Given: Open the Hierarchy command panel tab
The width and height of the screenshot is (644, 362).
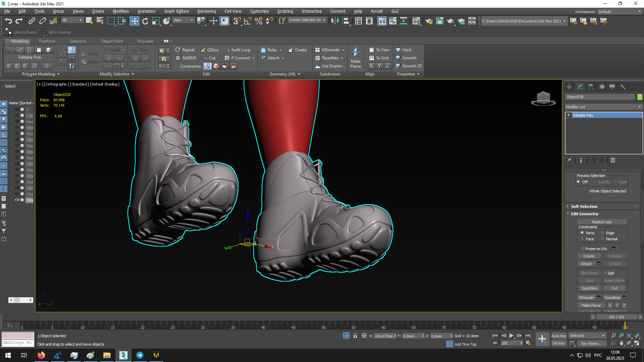Looking at the screenshot, I should 591,87.
